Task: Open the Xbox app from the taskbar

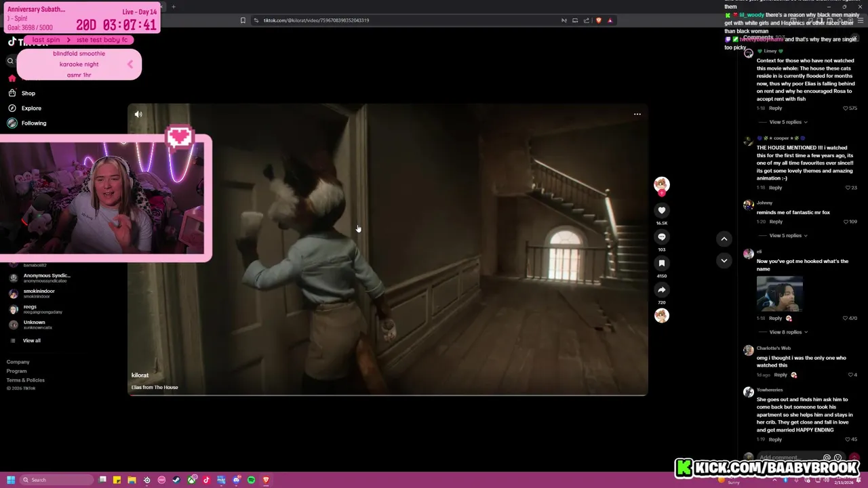Action: [191, 480]
